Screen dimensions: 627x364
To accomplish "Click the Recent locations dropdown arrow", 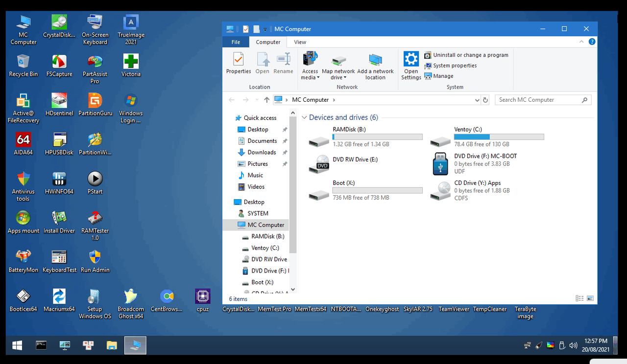I will pos(256,100).
